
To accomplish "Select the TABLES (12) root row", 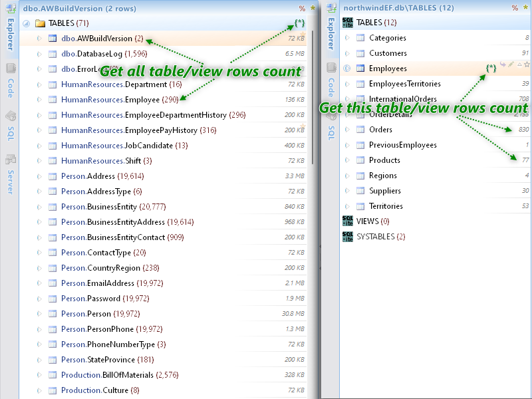I will pos(436,23).
